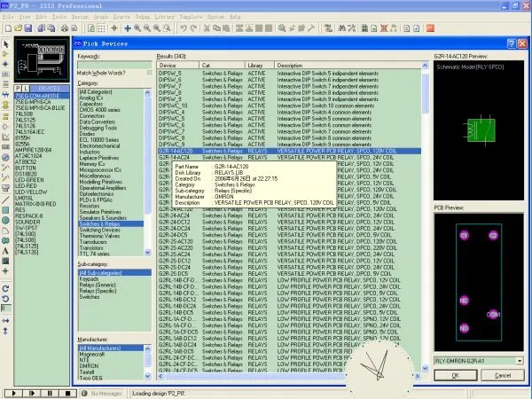Open the PCB package dropdown RLY-OMRON-G2R-A1
Image resolution: width=532 pixels, height=399 pixels.
(x=519, y=360)
